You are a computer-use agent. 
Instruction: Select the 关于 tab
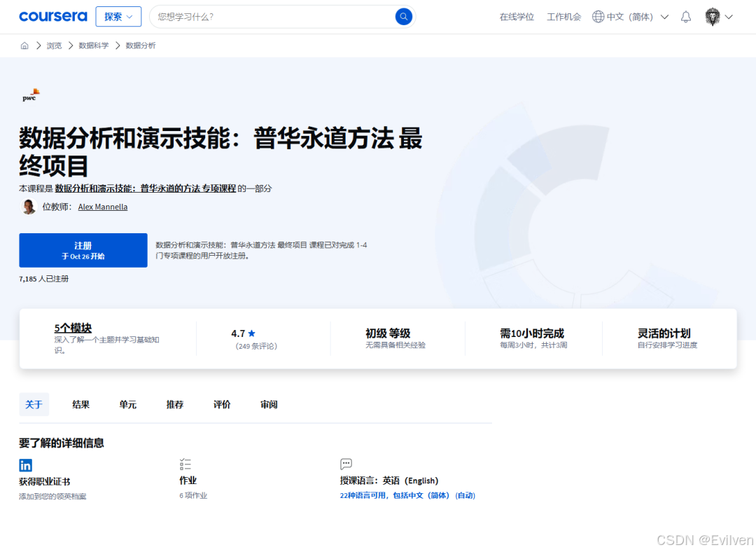tap(34, 404)
